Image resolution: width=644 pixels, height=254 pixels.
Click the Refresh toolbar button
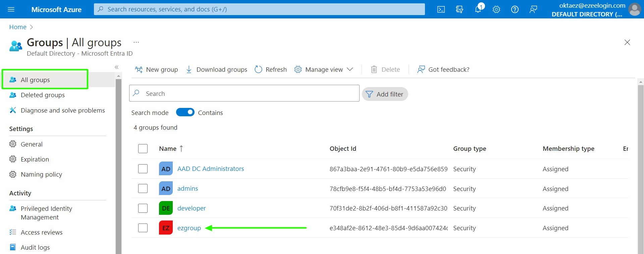pyautogui.click(x=271, y=69)
